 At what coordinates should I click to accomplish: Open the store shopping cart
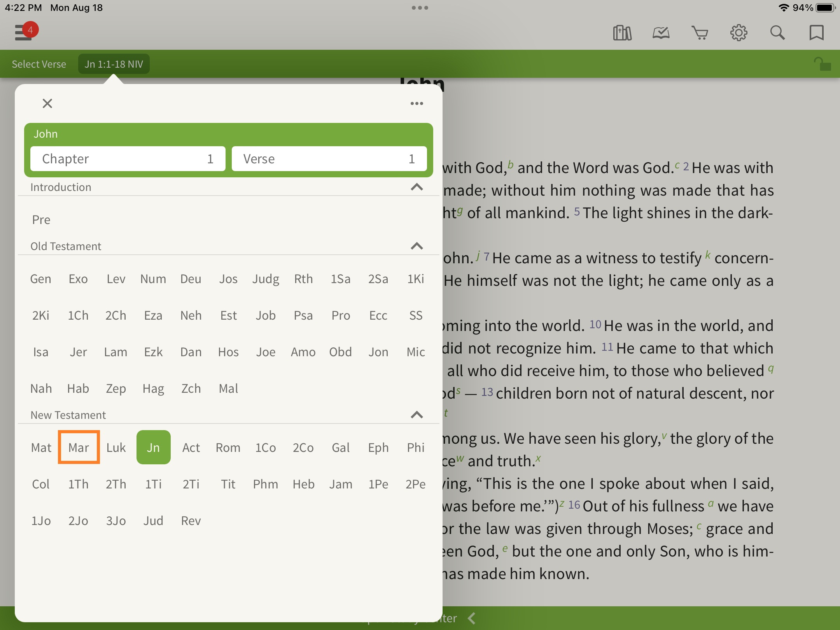[700, 33]
